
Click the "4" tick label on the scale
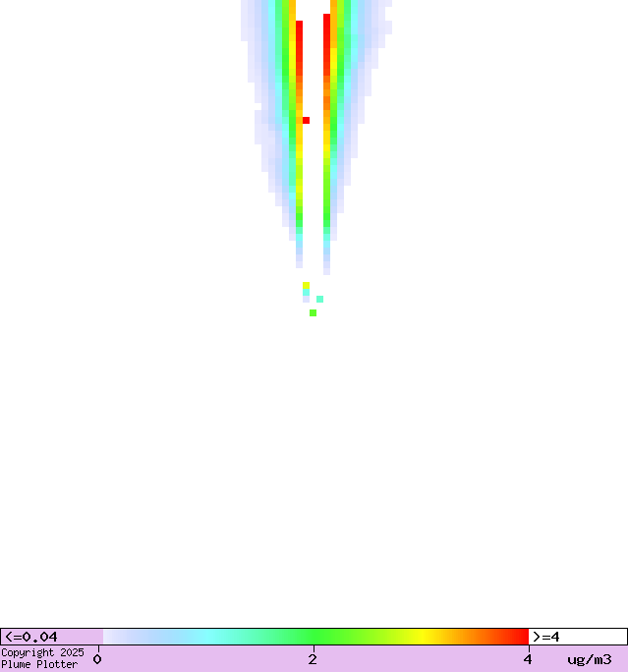528,659
